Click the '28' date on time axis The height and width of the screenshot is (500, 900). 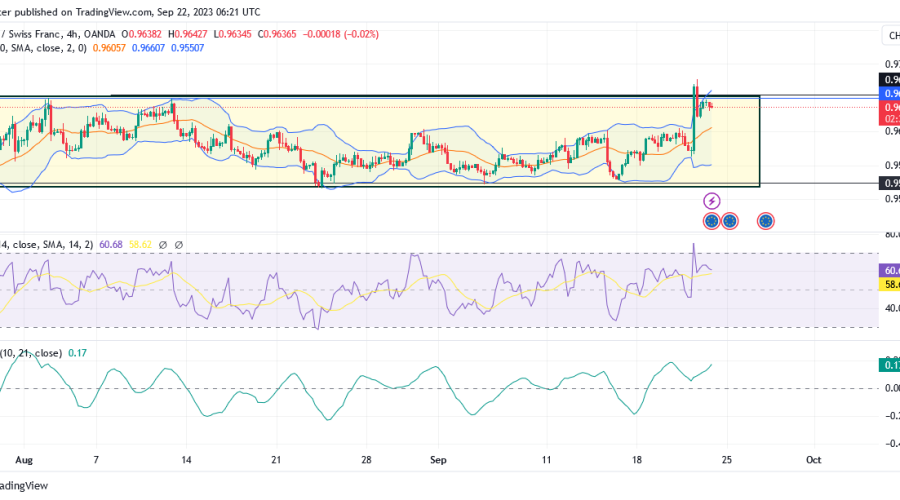coord(366,460)
